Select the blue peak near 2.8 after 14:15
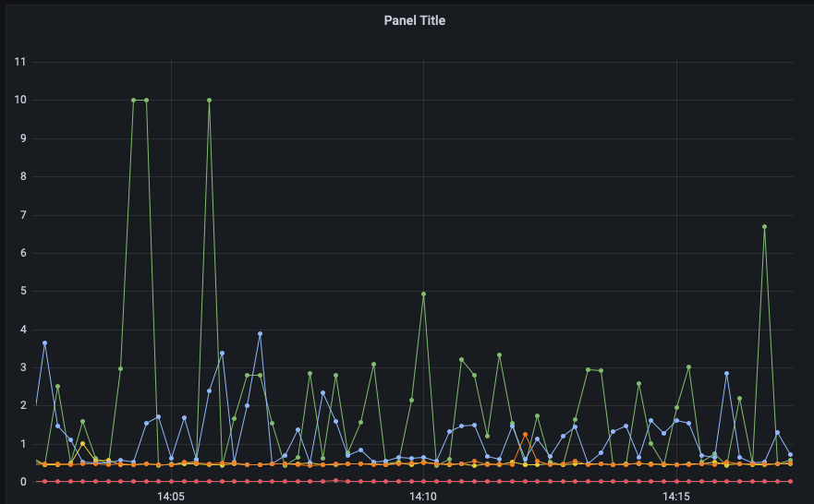The height and width of the screenshot is (504, 814). [x=726, y=373]
